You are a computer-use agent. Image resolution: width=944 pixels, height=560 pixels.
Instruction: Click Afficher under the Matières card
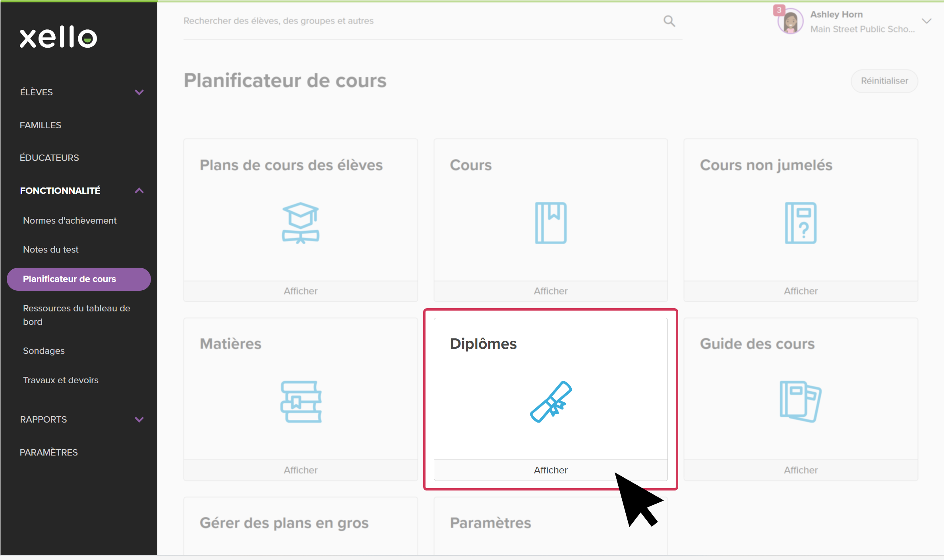pyautogui.click(x=301, y=470)
